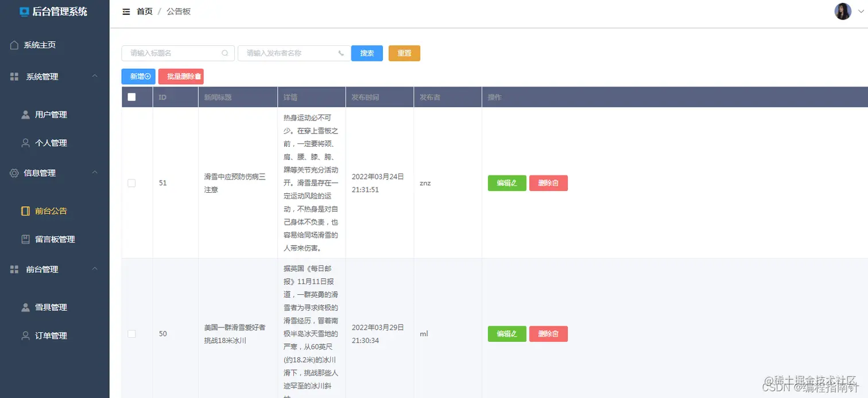Collapse the 前台管理 menu arrow
The image size is (868, 398).
click(x=95, y=269)
